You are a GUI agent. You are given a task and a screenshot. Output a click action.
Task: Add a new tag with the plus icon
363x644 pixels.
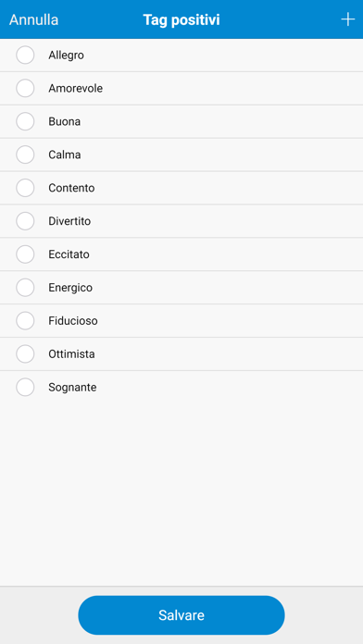click(x=348, y=19)
